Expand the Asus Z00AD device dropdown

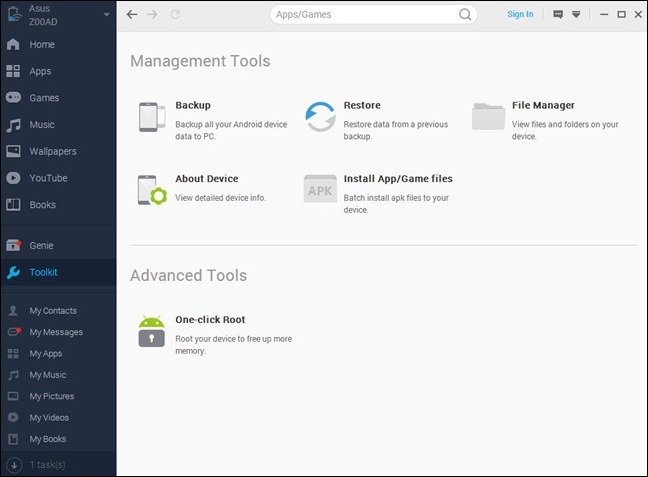pos(107,14)
